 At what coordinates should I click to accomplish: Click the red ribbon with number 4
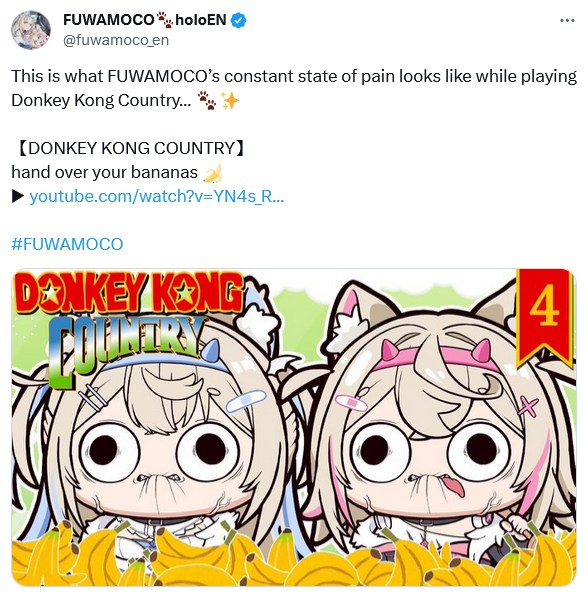[x=544, y=318]
